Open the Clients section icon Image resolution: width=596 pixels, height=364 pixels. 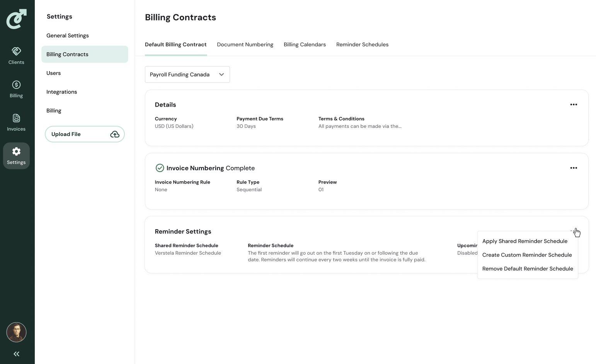point(16,51)
